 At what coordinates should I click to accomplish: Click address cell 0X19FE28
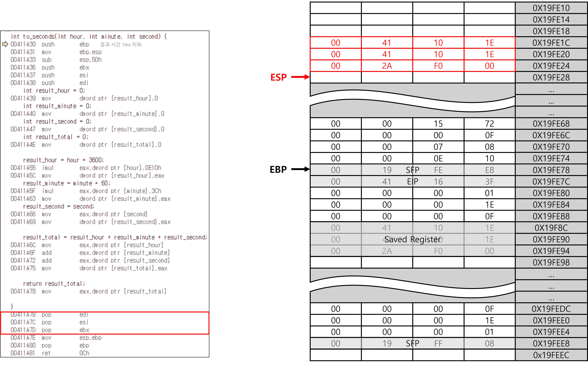[x=551, y=77]
